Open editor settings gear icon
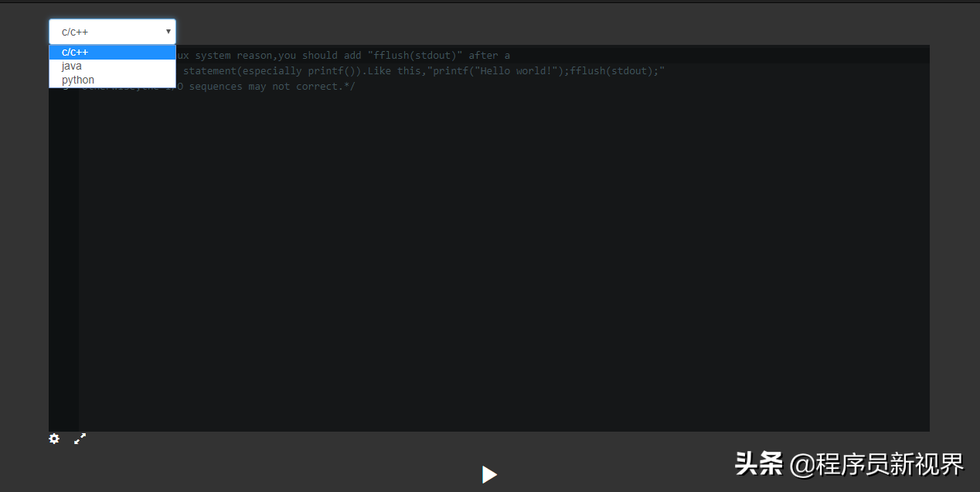This screenshot has width=980, height=492. (x=54, y=439)
